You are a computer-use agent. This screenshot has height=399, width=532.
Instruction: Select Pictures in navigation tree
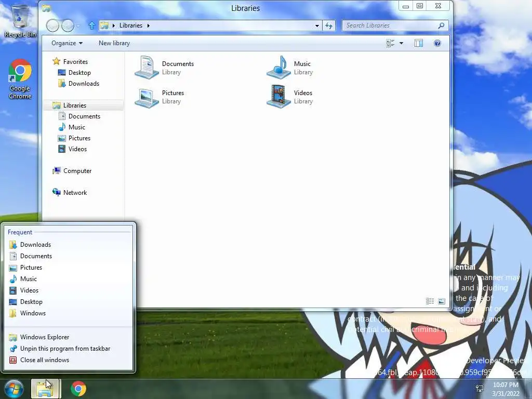(74, 138)
